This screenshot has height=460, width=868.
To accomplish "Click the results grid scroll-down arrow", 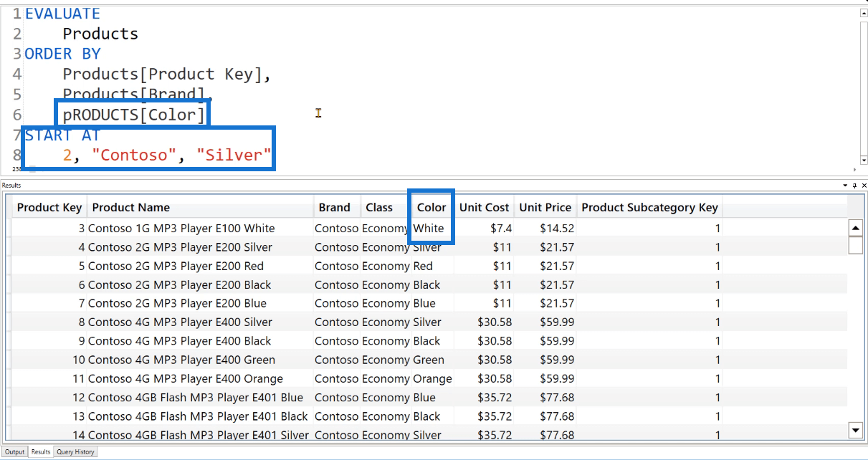I will (855, 430).
